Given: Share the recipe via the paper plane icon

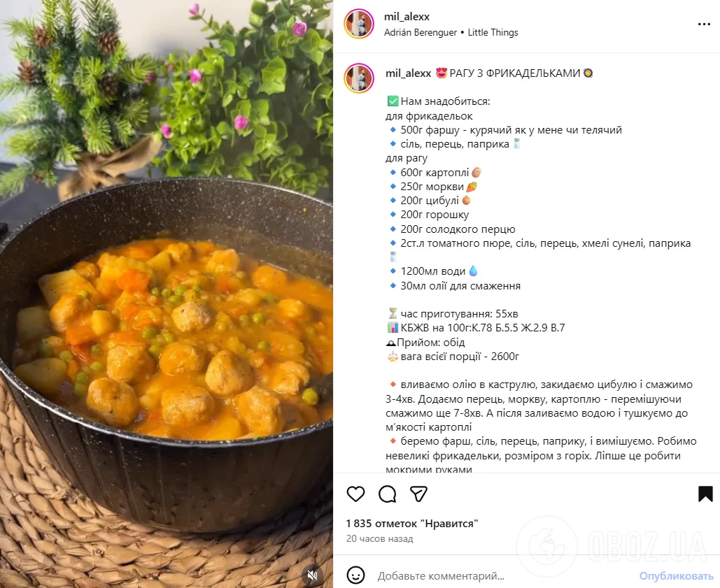Looking at the screenshot, I should tap(418, 494).
